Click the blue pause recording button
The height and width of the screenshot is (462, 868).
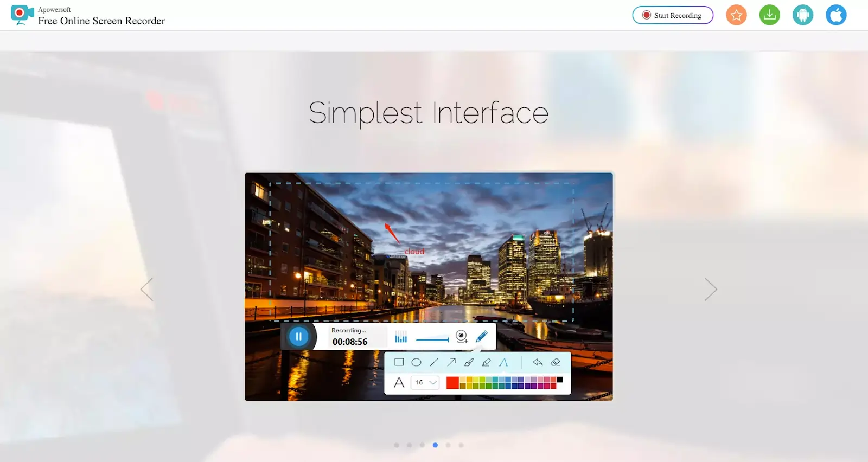[x=298, y=337]
